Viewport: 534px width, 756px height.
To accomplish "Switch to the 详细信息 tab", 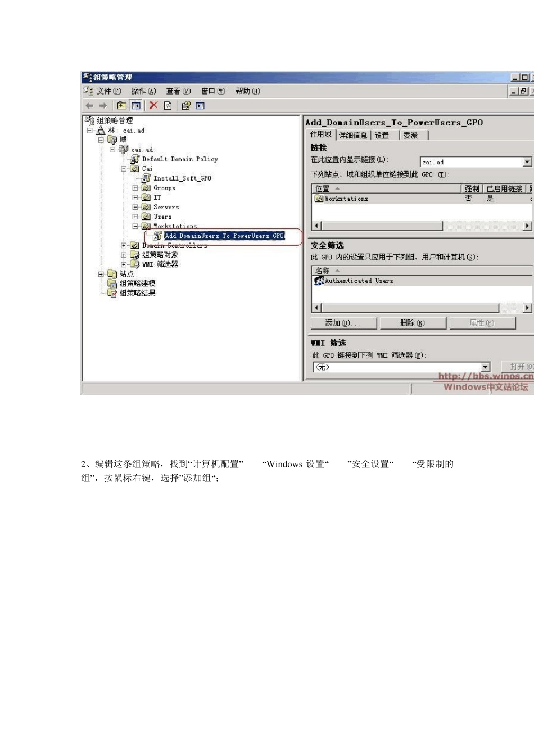I will coord(353,135).
